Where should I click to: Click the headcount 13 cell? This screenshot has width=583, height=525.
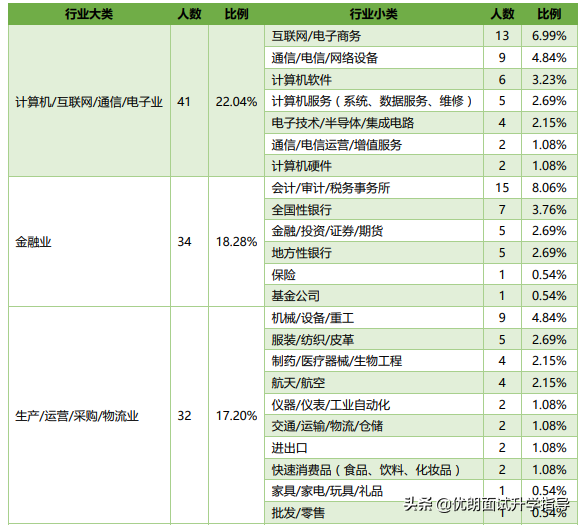coord(502,36)
